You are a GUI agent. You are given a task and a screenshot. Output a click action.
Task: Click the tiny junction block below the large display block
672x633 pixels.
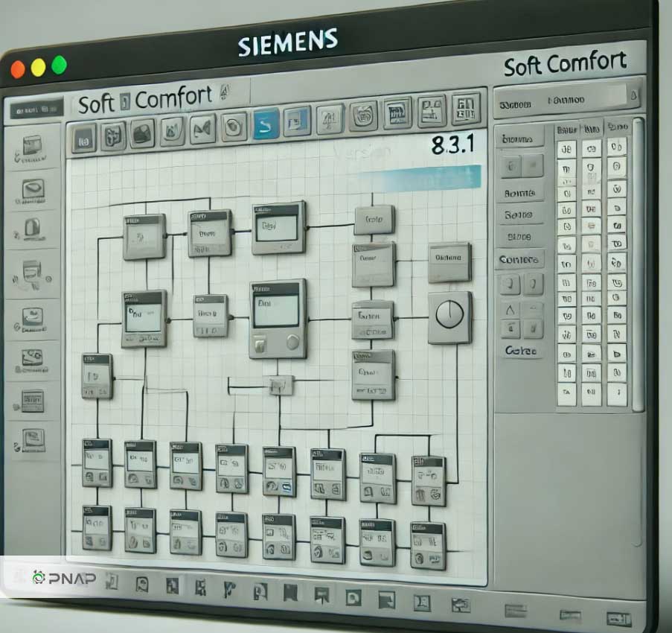pyautogui.click(x=281, y=386)
